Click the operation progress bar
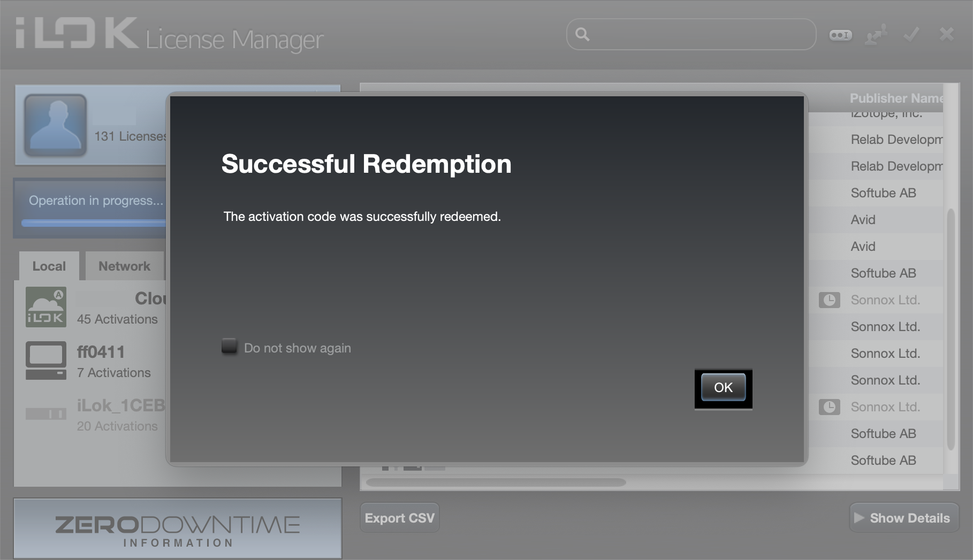 point(94,223)
